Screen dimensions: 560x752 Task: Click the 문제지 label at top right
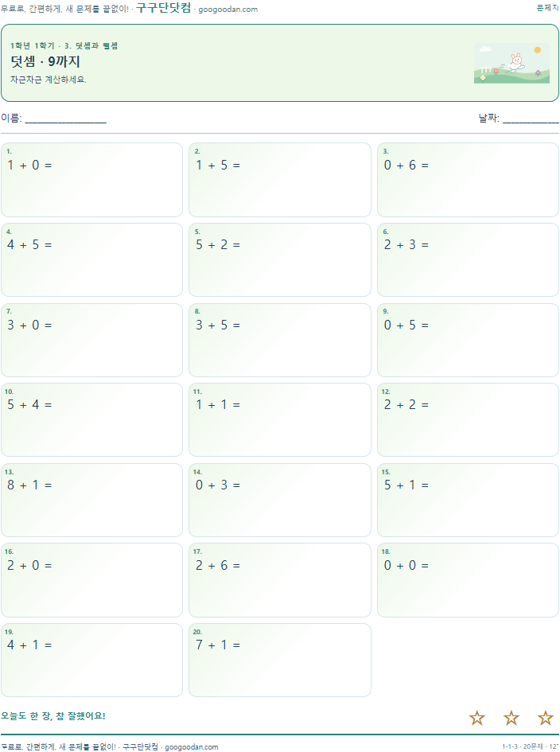pyautogui.click(x=547, y=8)
